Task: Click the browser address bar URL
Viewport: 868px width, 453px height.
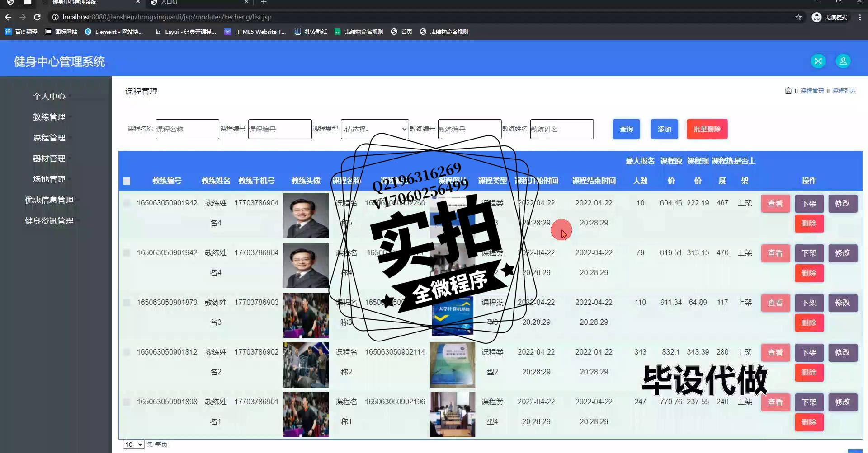Action: (167, 17)
